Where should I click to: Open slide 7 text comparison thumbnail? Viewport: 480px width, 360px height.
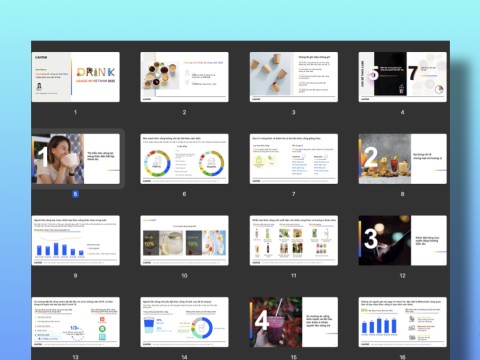[x=294, y=159]
